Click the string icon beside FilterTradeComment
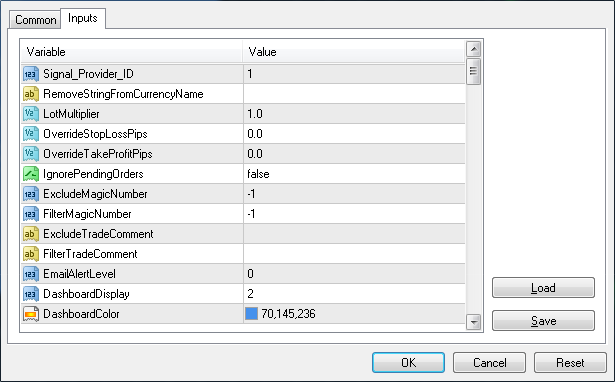 pyautogui.click(x=31, y=254)
